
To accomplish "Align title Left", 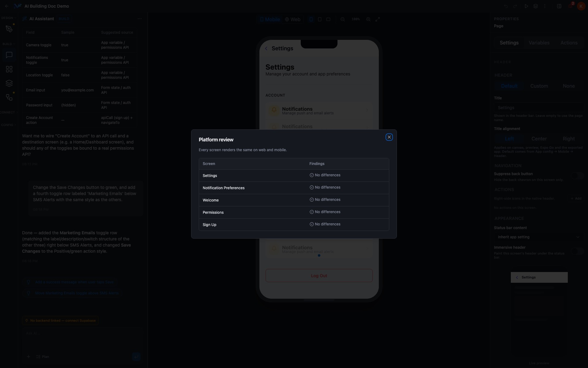I will (509, 139).
